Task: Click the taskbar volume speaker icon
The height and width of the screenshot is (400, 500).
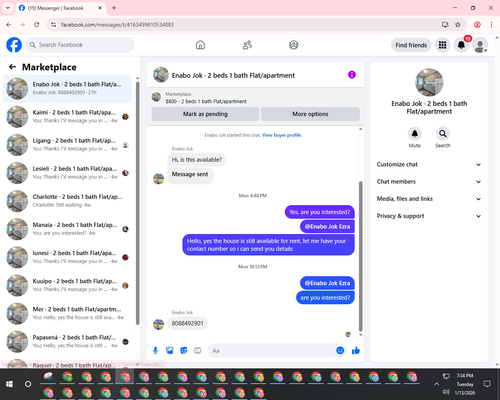Action: pos(446,392)
